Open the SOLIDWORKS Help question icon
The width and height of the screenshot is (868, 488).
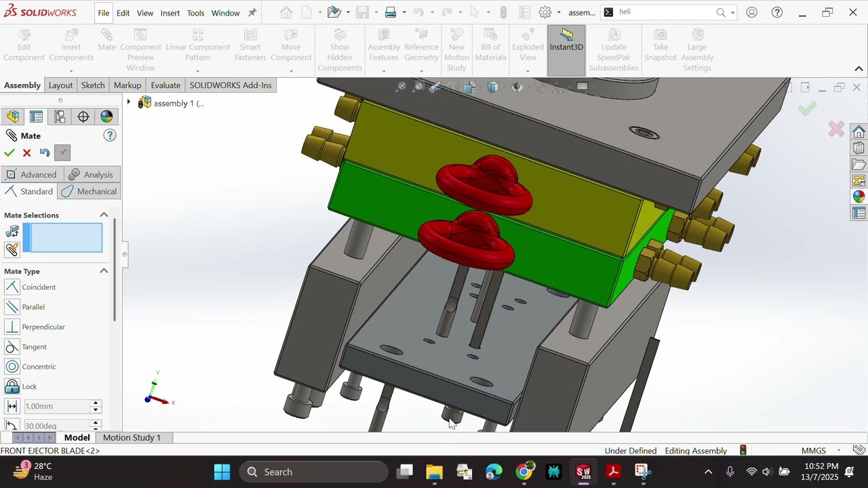click(x=777, y=12)
